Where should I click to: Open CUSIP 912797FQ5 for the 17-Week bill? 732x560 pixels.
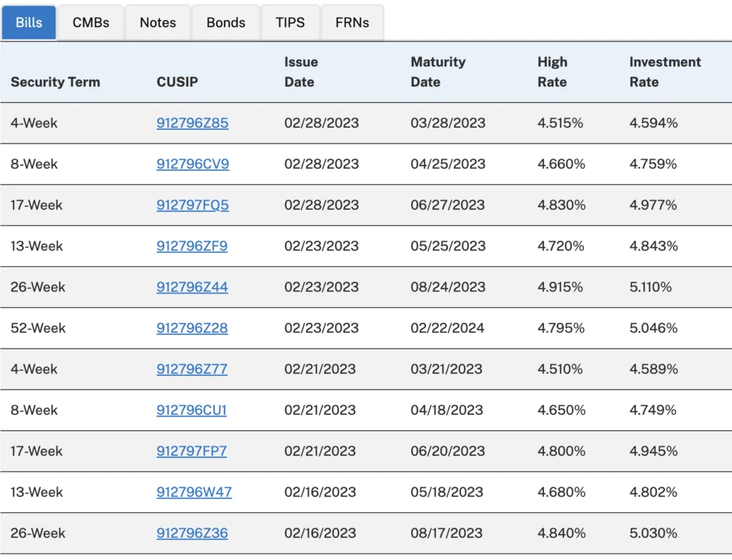click(x=192, y=205)
